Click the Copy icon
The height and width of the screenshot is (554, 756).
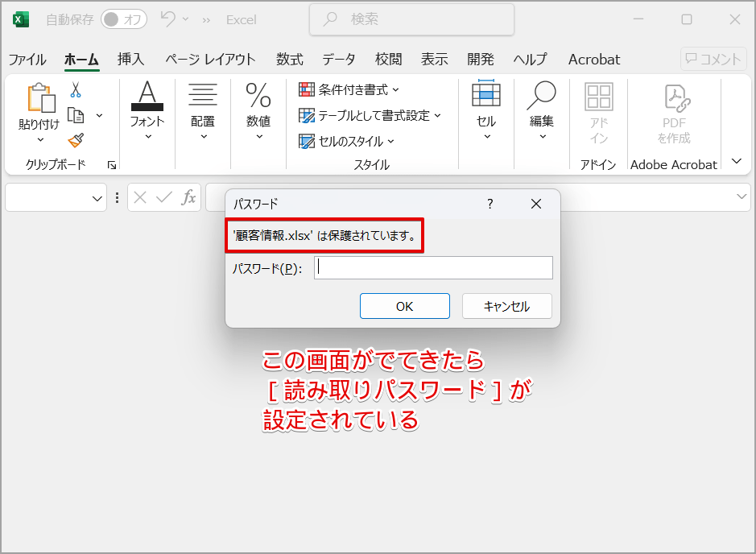pos(76,115)
